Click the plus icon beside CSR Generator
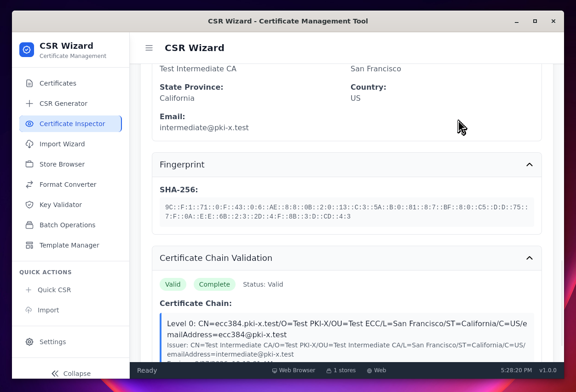The image size is (576, 392). [29, 104]
